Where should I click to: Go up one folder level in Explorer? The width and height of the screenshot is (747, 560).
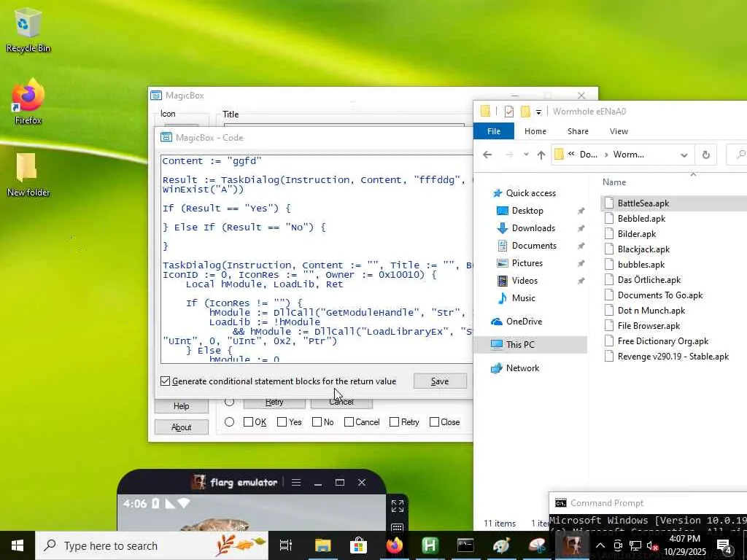click(541, 155)
